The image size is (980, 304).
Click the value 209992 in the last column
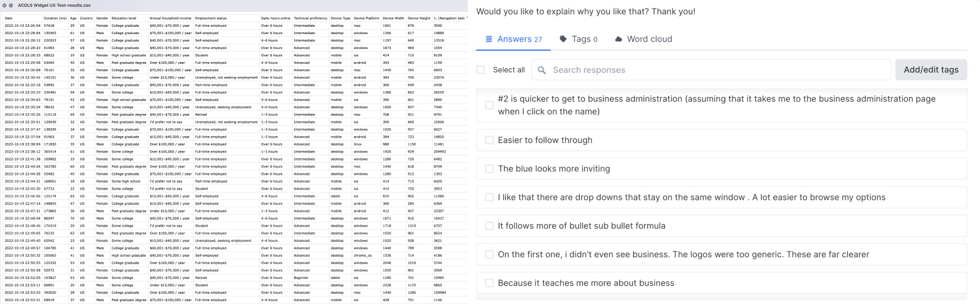(440, 151)
